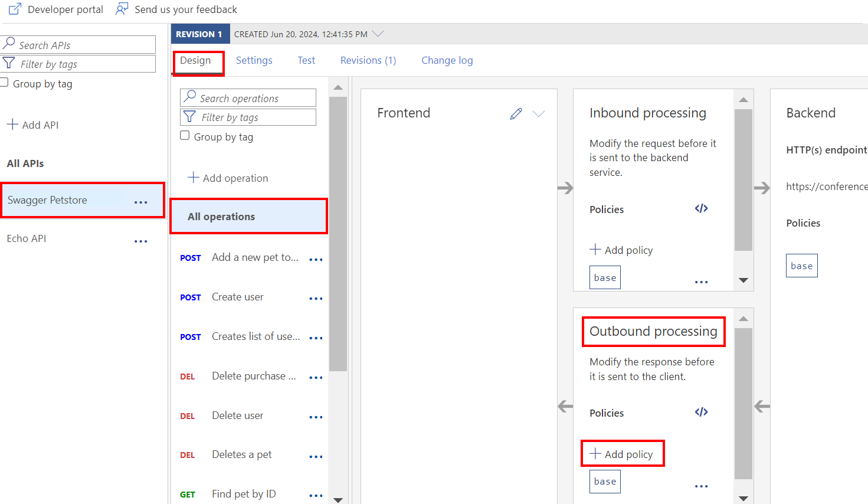Open the Swagger Petstore ellipsis menu
The width and height of the screenshot is (868, 504).
click(x=140, y=202)
